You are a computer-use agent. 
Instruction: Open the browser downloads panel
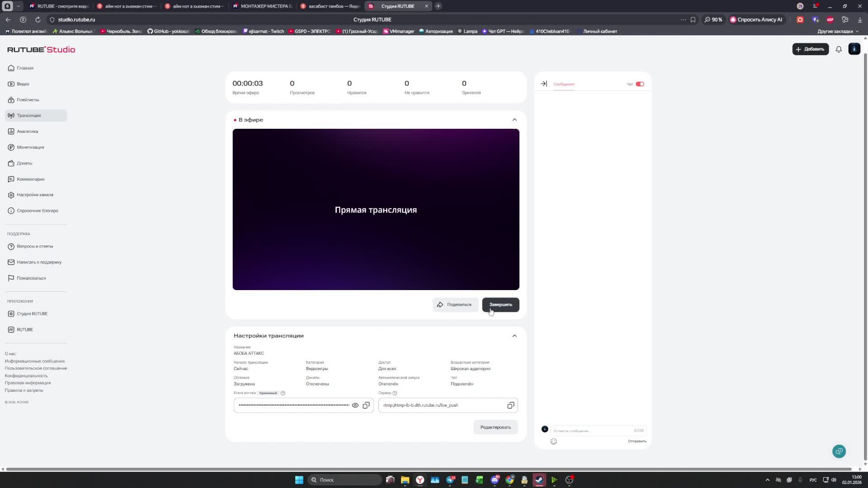pyautogui.click(x=860, y=19)
